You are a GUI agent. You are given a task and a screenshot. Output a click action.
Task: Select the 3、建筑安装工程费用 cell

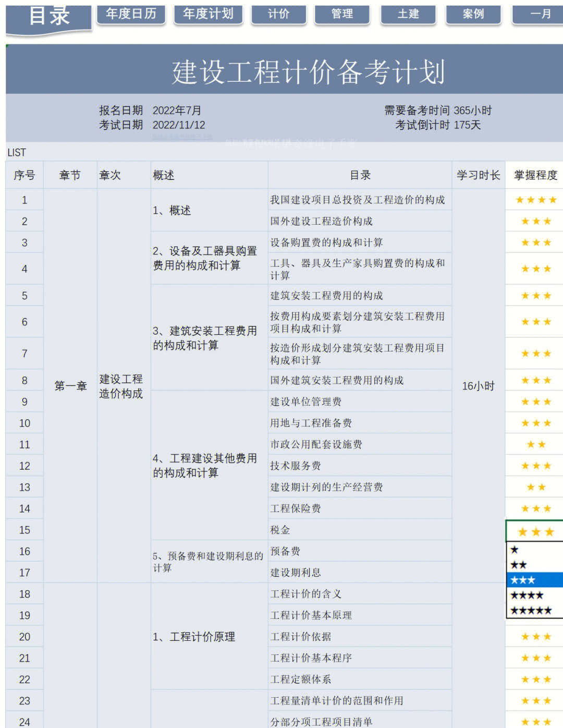209,338
